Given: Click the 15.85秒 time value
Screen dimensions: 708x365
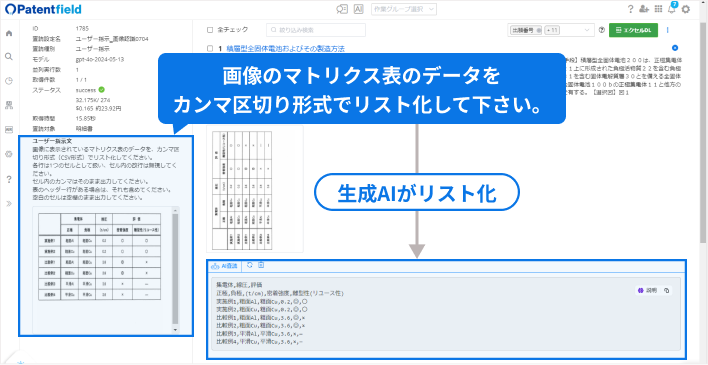Looking at the screenshot, I should (x=85, y=118).
